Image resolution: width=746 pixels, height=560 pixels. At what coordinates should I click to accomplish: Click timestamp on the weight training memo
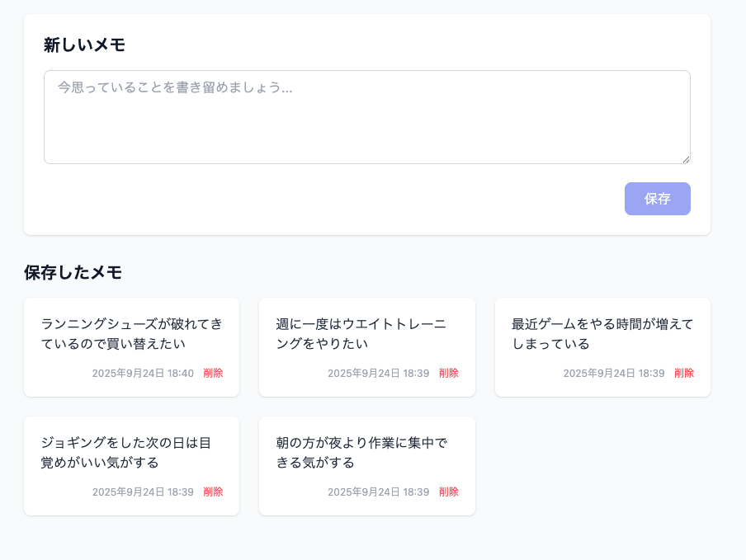pyautogui.click(x=378, y=373)
